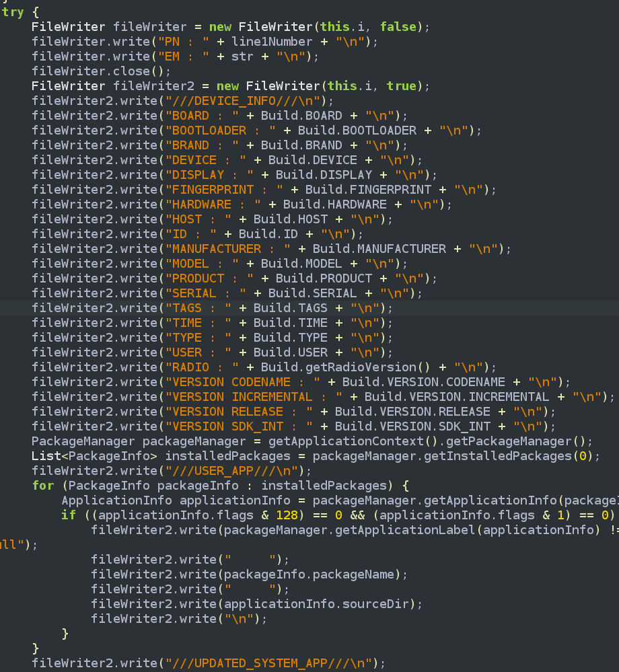The height and width of the screenshot is (672, 619).
Task: Click the Build.PRODUCT line
Action: click(x=234, y=278)
